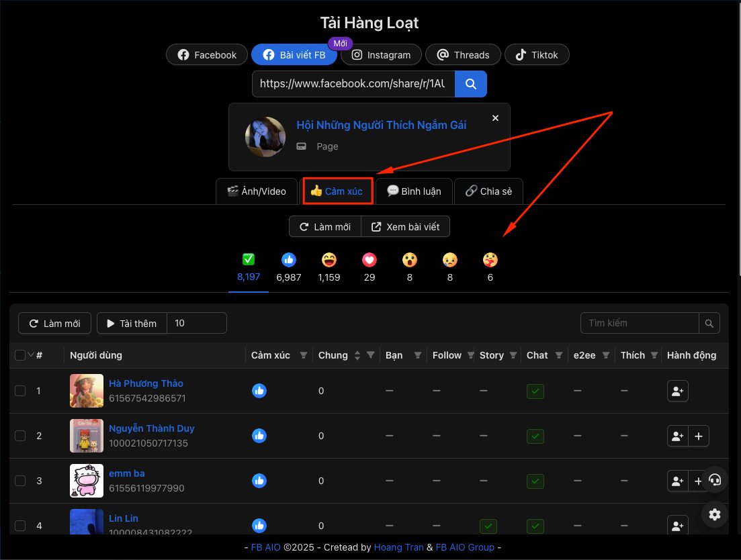This screenshot has width=741, height=560.
Task: Switch to the Tiktok tab
Action: coord(537,55)
